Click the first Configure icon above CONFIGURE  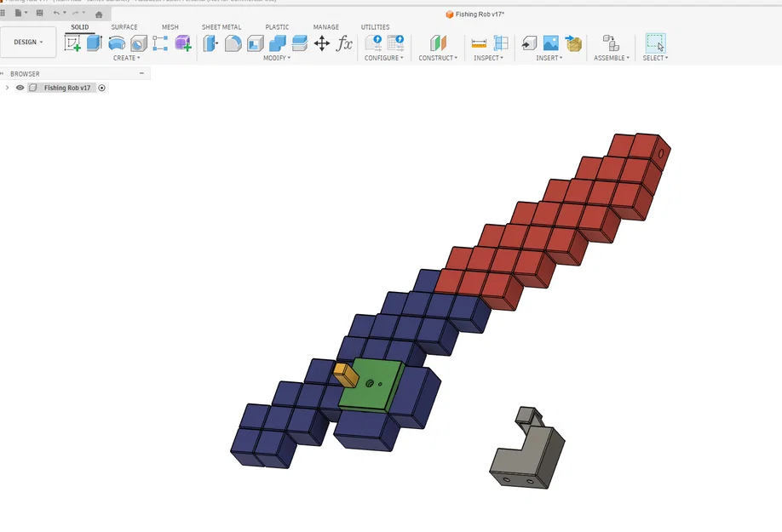374,43
